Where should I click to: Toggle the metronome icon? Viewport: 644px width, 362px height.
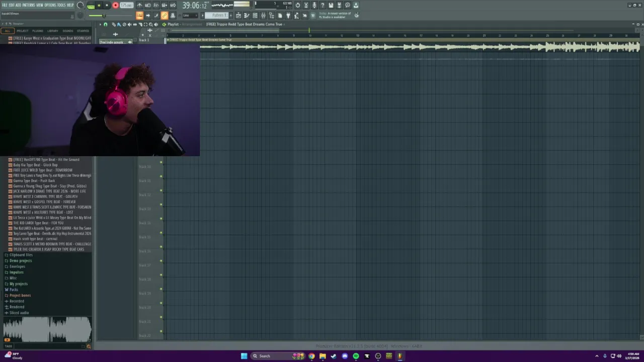139,5
